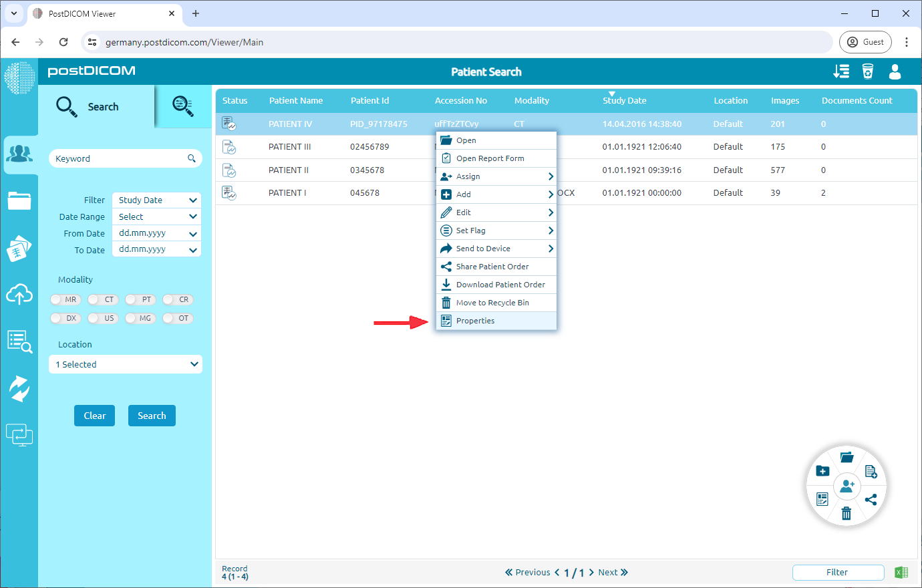Toggle the CT modality filter
This screenshot has height=588, width=922.
pyautogui.click(x=102, y=299)
